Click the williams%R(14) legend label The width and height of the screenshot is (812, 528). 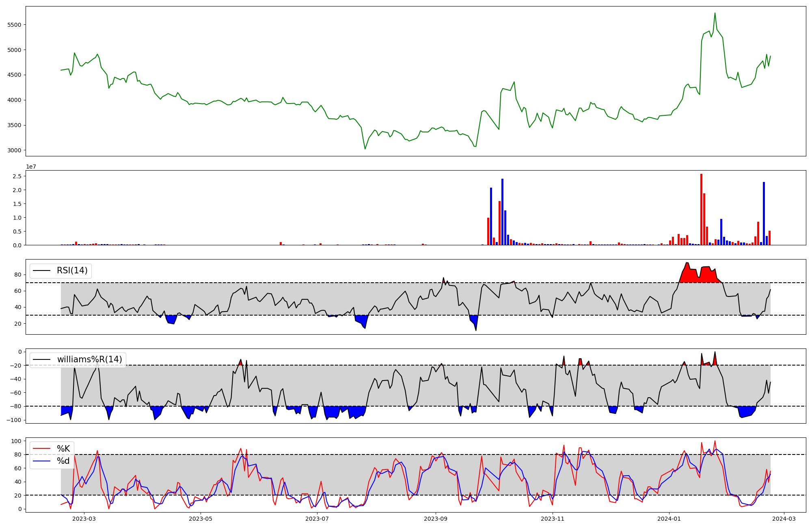click(89, 359)
